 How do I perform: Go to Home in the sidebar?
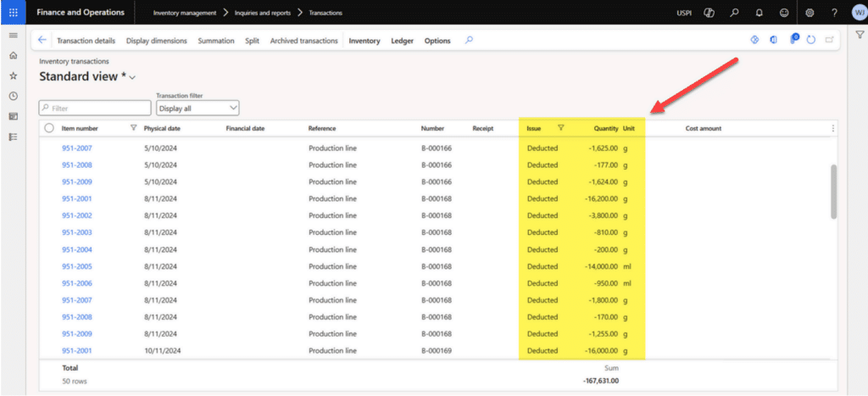click(x=14, y=55)
